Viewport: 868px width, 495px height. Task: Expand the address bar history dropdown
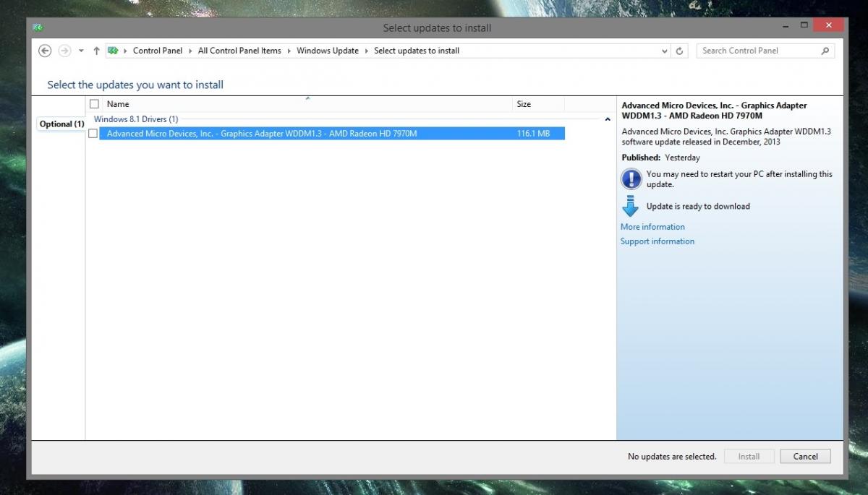tap(665, 51)
